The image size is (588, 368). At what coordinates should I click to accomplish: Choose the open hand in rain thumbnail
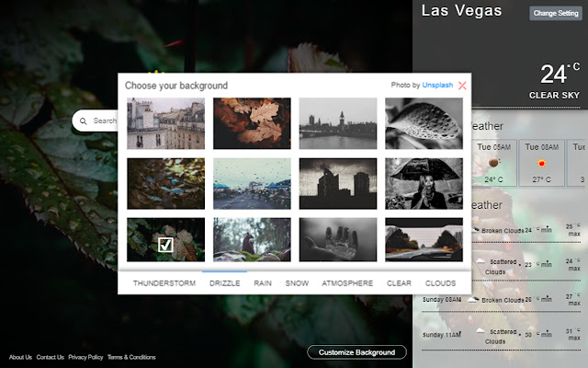click(x=337, y=239)
